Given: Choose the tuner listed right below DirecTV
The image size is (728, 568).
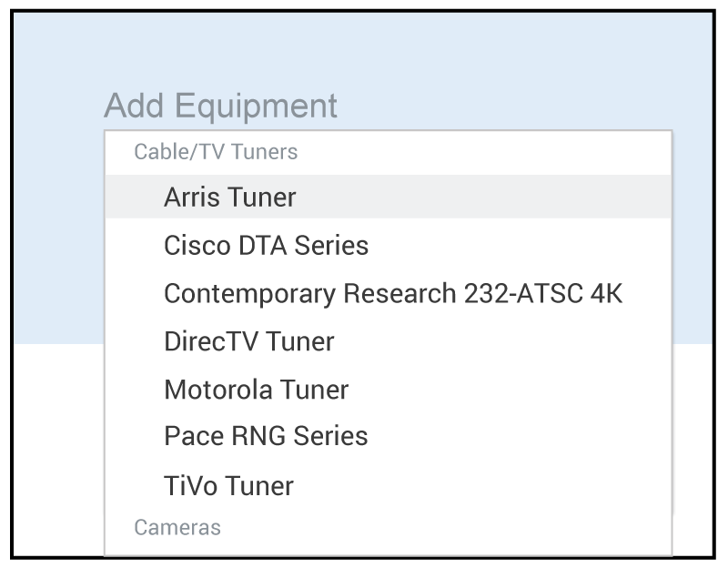Looking at the screenshot, I should [x=256, y=390].
